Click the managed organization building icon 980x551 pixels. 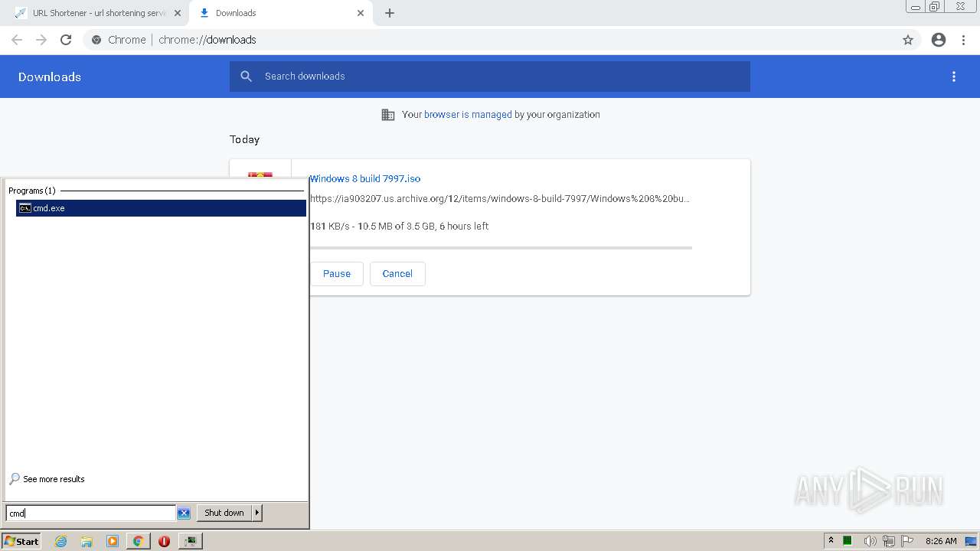388,115
